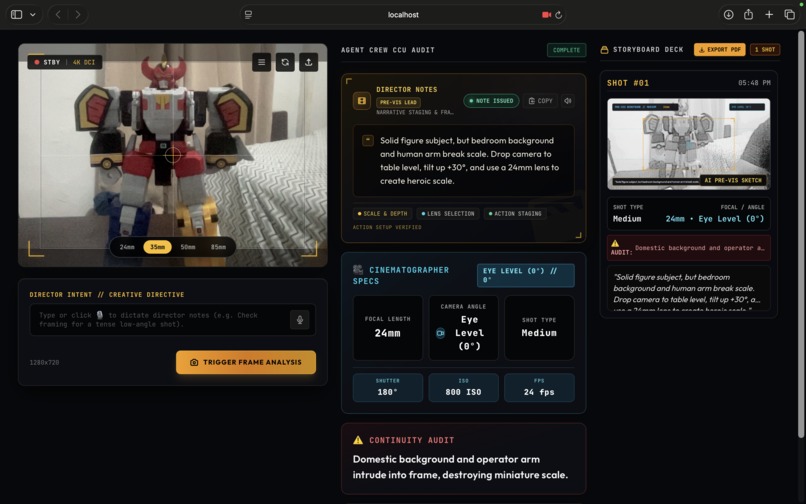Open the list menu icon on camera preview

(261, 62)
